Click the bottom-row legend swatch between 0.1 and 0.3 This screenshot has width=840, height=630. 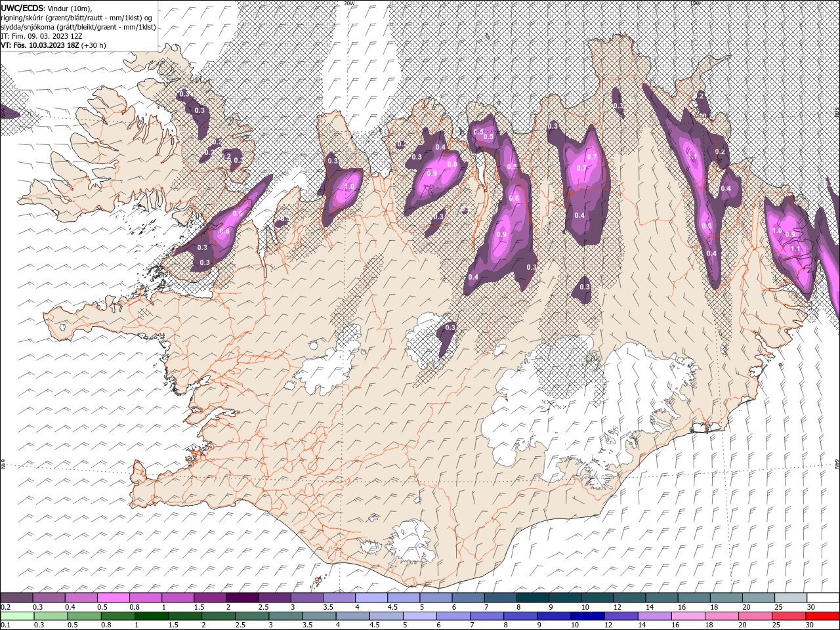[x=18, y=616]
